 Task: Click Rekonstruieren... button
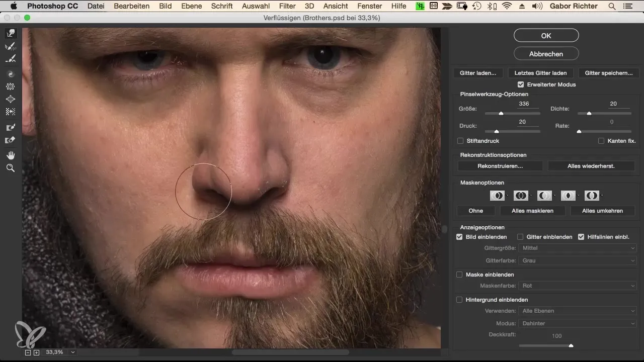(500, 166)
